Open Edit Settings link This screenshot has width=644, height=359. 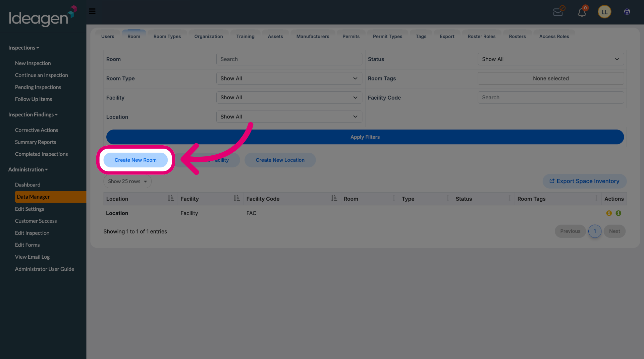point(30,209)
